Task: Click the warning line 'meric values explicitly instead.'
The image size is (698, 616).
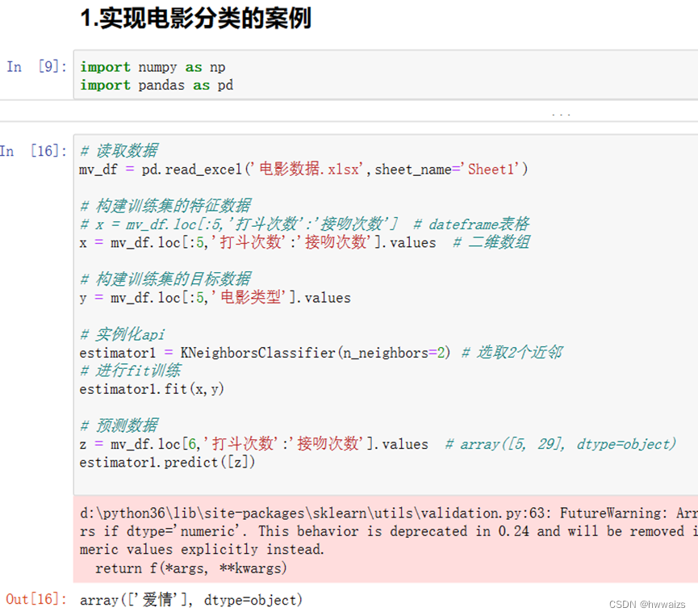Action: (202, 550)
